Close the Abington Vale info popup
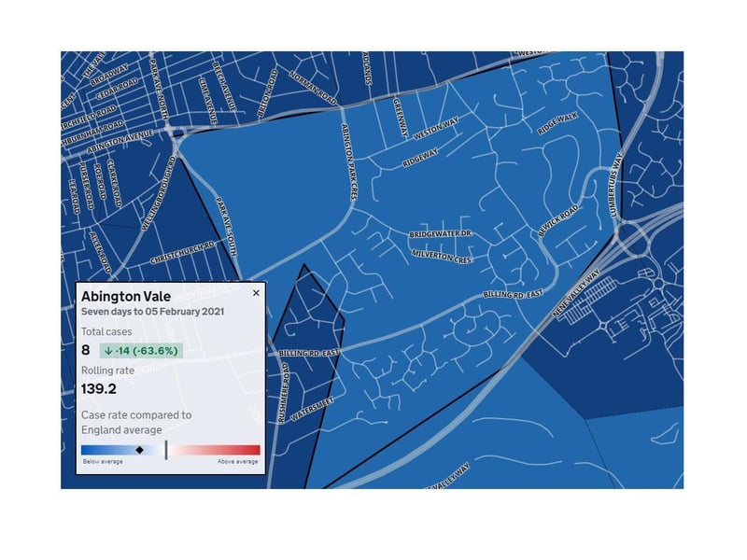 click(256, 293)
